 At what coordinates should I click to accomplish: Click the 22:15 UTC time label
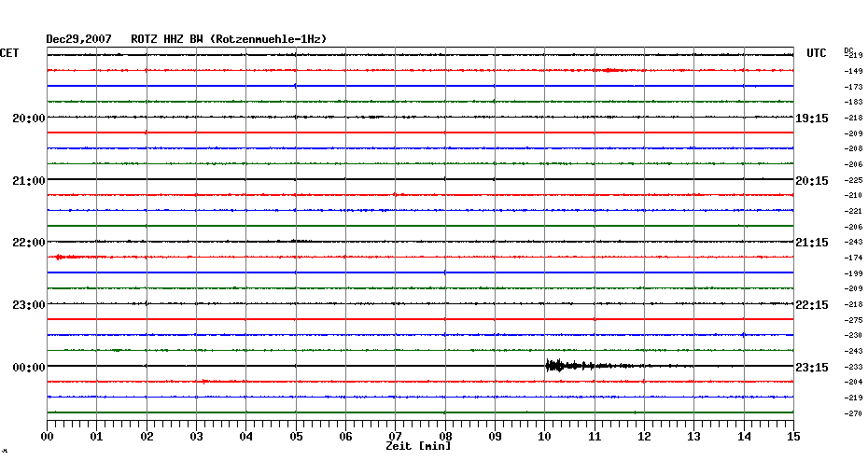click(x=812, y=305)
